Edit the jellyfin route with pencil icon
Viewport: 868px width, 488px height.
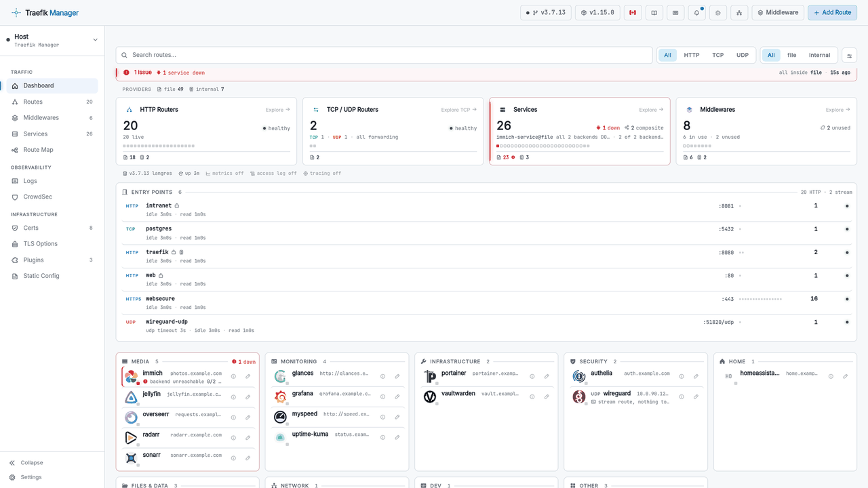pyautogui.click(x=248, y=397)
